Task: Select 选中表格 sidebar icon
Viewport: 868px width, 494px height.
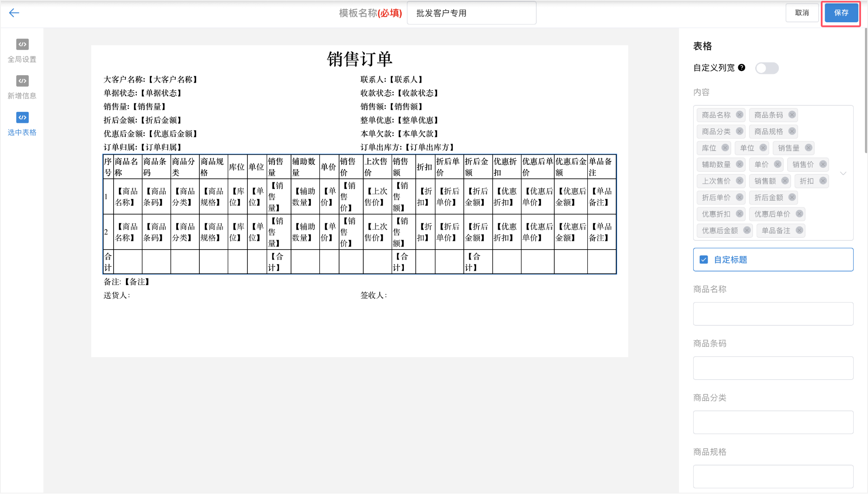Action: click(x=22, y=118)
